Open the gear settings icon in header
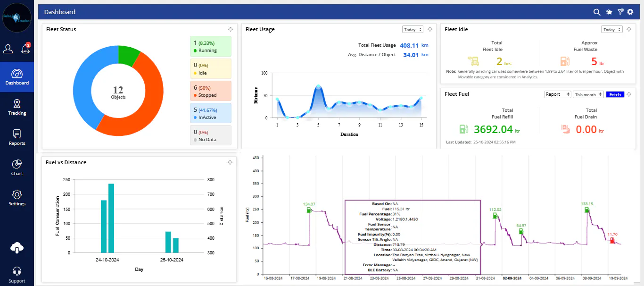 (630, 12)
